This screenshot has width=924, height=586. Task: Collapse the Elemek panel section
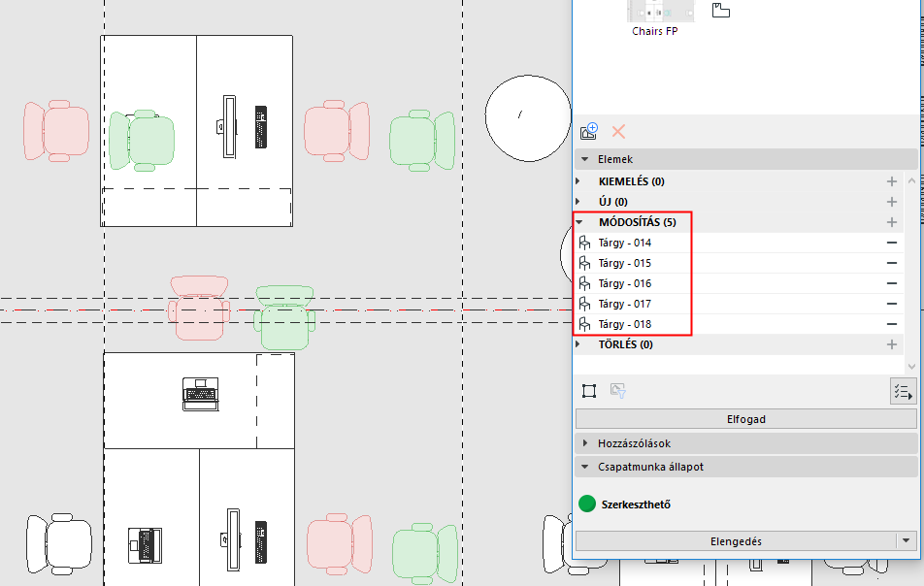pyautogui.click(x=584, y=159)
